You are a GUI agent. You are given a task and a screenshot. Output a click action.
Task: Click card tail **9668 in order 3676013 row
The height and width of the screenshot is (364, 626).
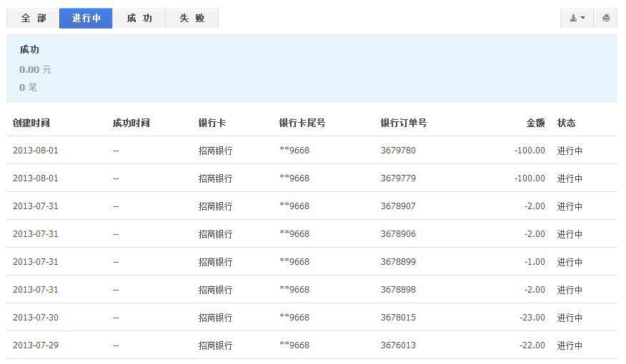click(294, 345)
